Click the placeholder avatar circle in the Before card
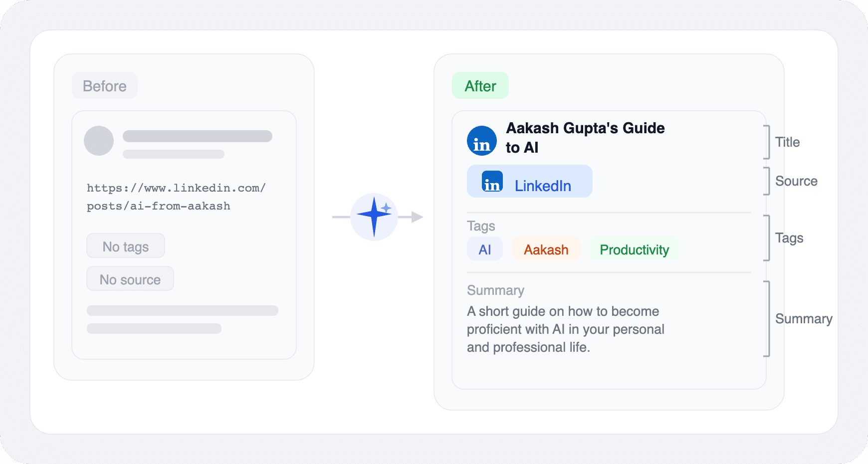The height and width of the screenshot is (464, 868). point(99,141)
